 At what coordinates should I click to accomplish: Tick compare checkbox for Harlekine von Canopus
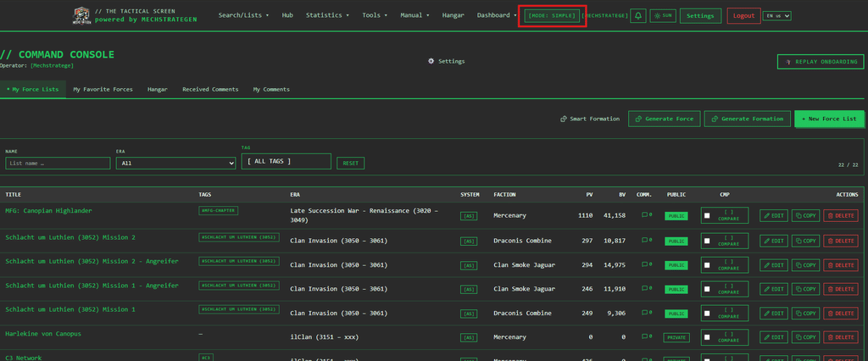(x=707, y=337)
